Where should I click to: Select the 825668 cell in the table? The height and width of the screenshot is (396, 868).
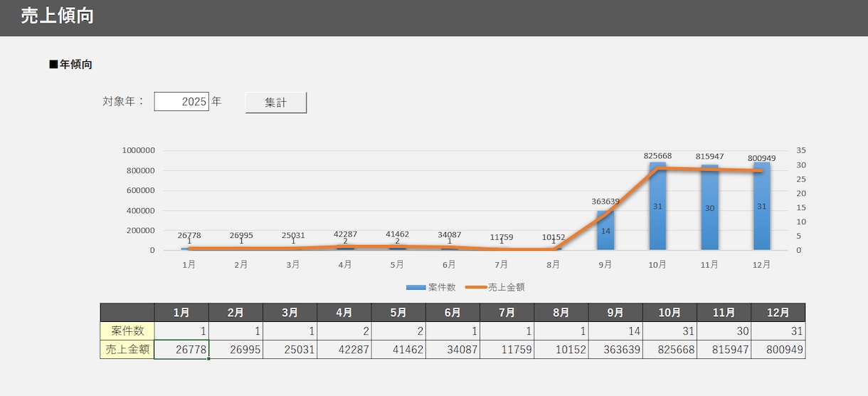point(669,350)
